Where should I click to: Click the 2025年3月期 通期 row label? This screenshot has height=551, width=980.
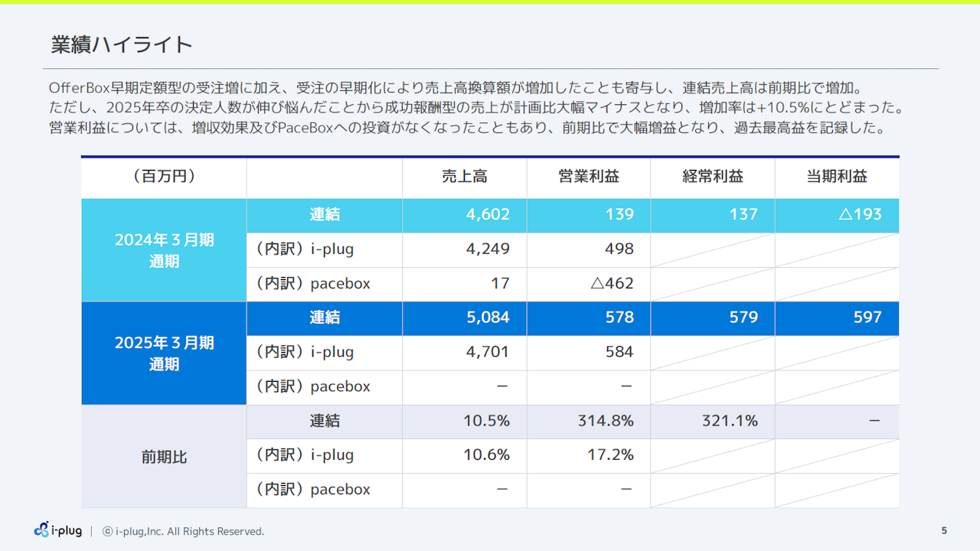(164, 353)
